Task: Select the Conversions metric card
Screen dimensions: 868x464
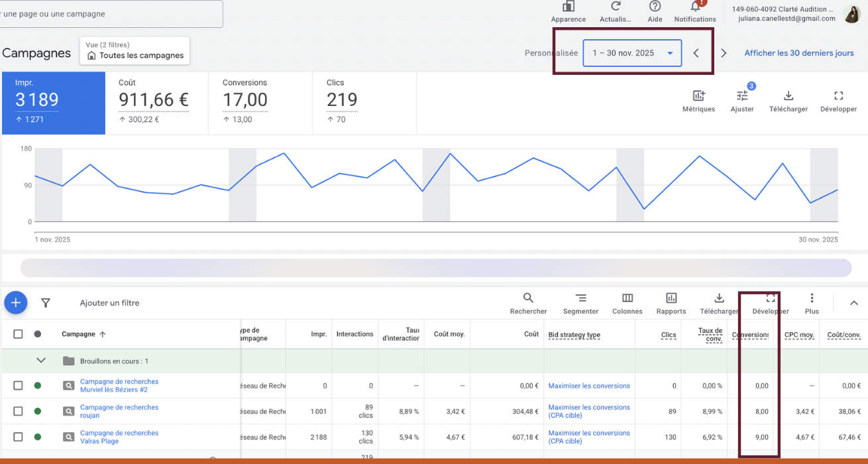Action: (x=260, y=103)
